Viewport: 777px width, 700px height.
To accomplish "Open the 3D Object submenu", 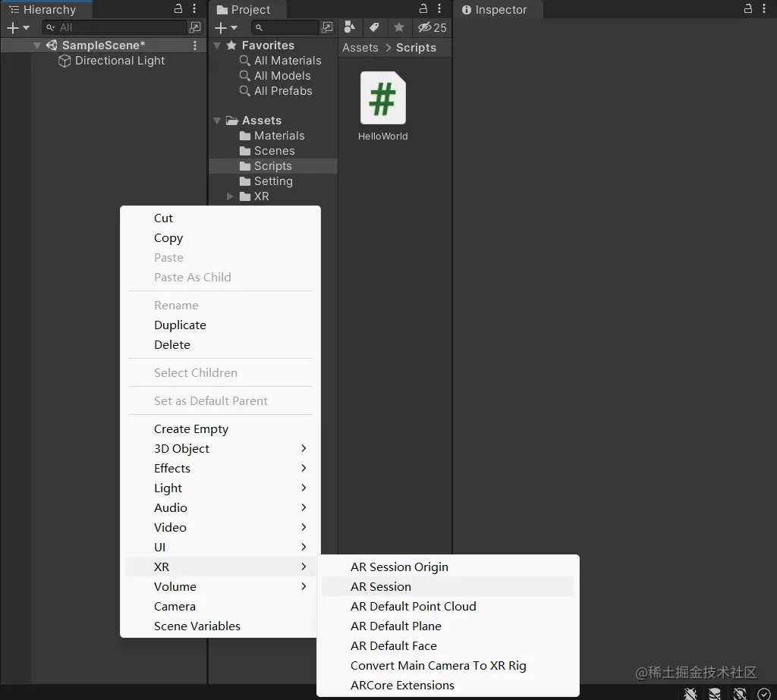I will (220, 448).
